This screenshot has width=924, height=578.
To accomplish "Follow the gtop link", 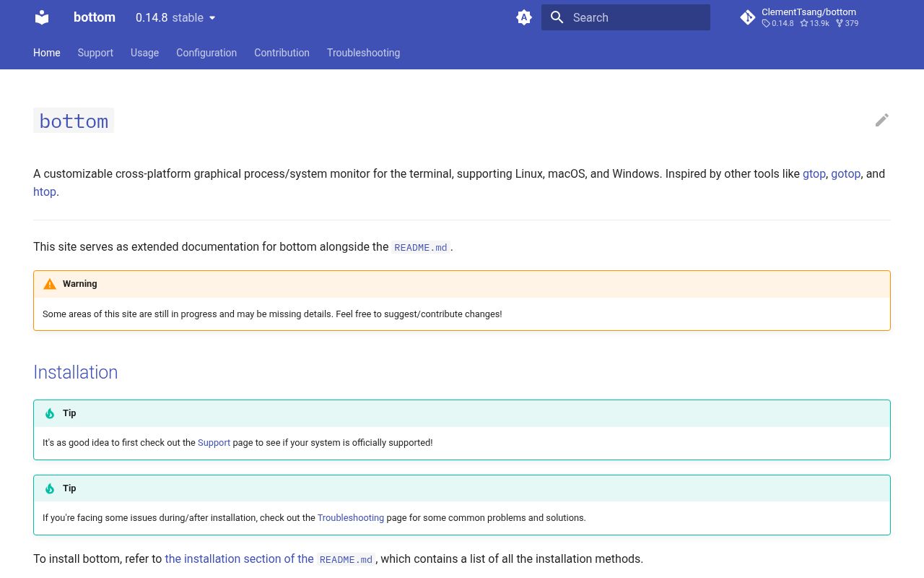I will [814, 173].
